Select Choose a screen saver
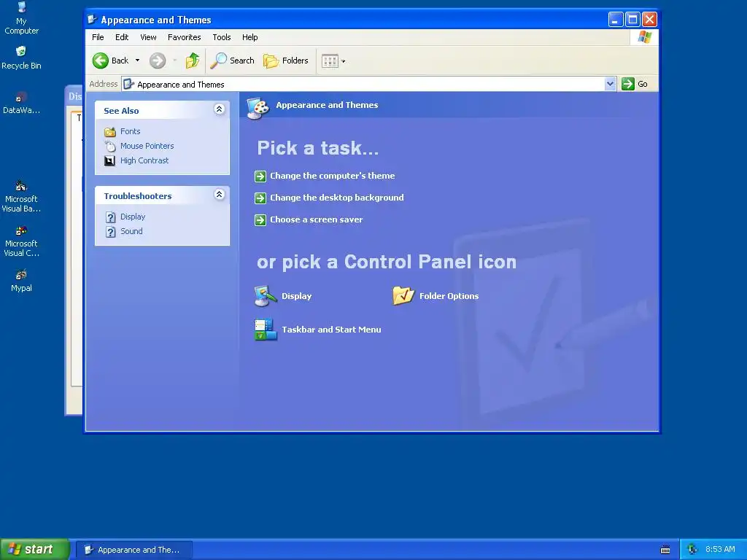 (x=317, y=219)
